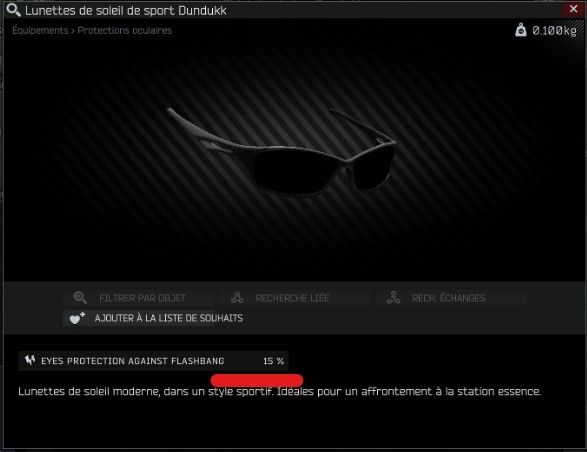The image size is (587, 452).
Task: Click the sunglasses 3D preview model
Action: coord(282,152)
